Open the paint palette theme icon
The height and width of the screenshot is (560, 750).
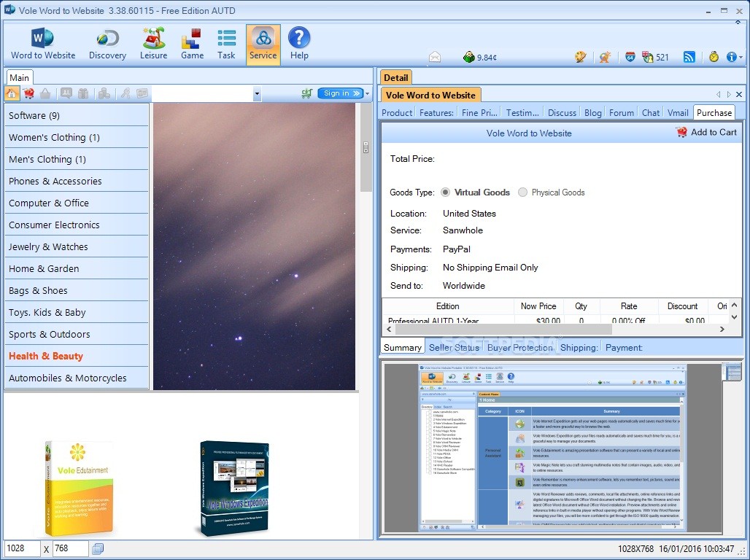580,58
